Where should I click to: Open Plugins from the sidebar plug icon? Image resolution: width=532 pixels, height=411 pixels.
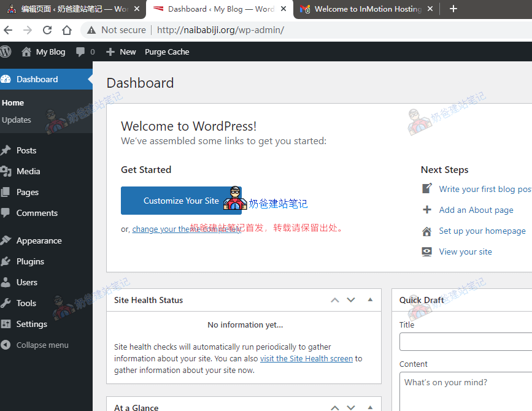6,261
